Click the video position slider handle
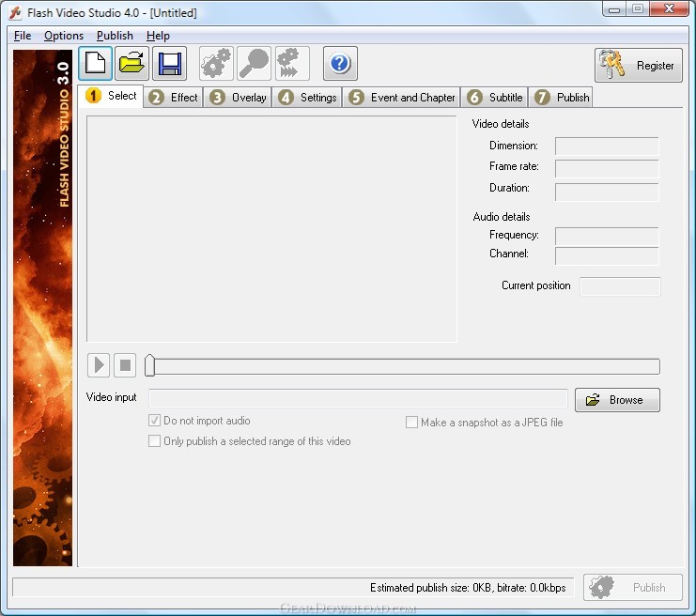 pyautogui.click(x=150, y=365)
